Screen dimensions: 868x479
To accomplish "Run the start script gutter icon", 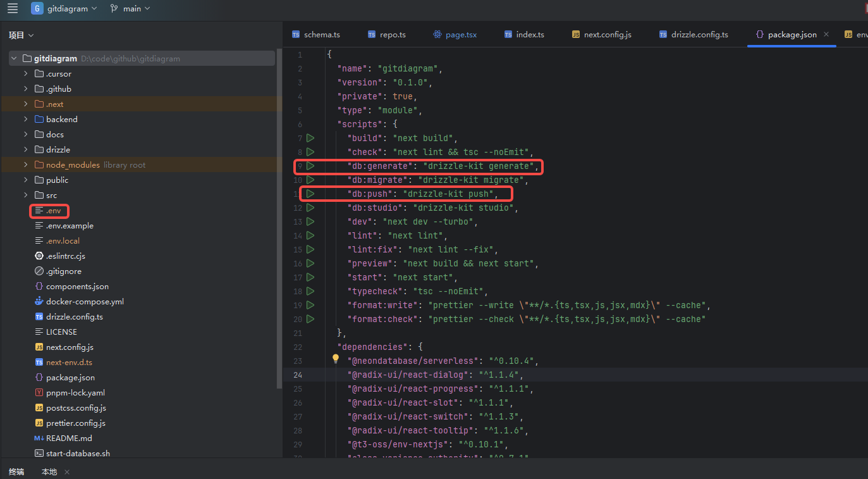I will coord(310,277).
